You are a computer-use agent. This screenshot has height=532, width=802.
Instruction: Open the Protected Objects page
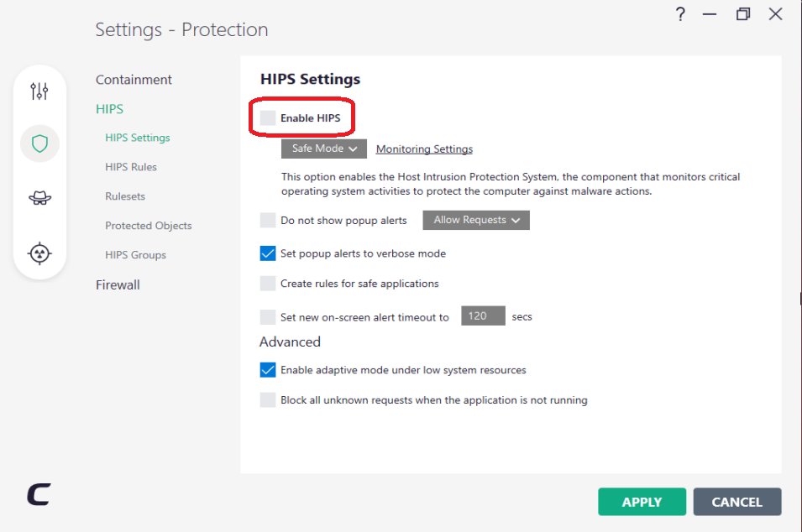[149, 226]
